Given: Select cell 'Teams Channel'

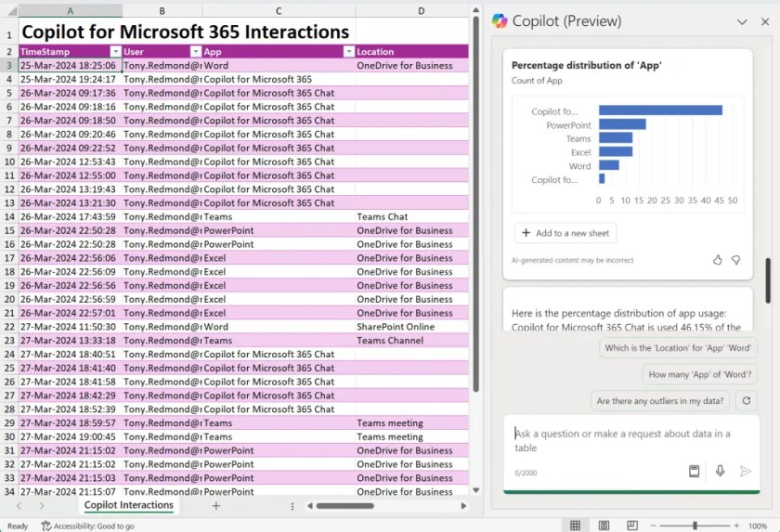Looking at the screenshot, I should [x=412, y=341].
